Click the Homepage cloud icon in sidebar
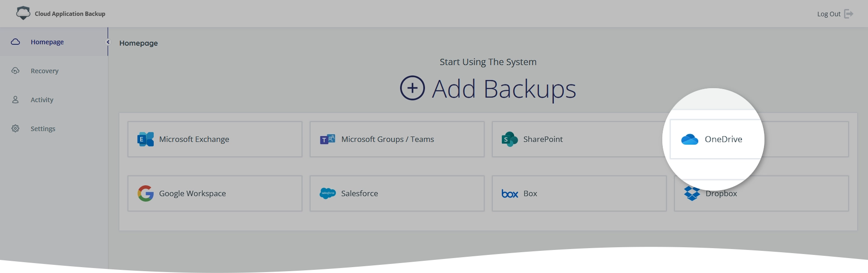The height and width of the screenshot is (273, 868). (15, 42)
